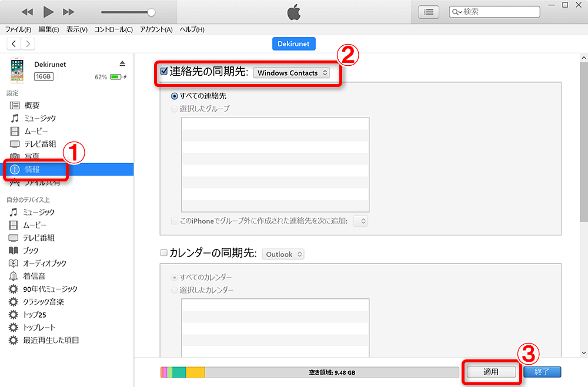Open オーディオブック on the device list
The image size is (588, 387).
tap(44, 263)
